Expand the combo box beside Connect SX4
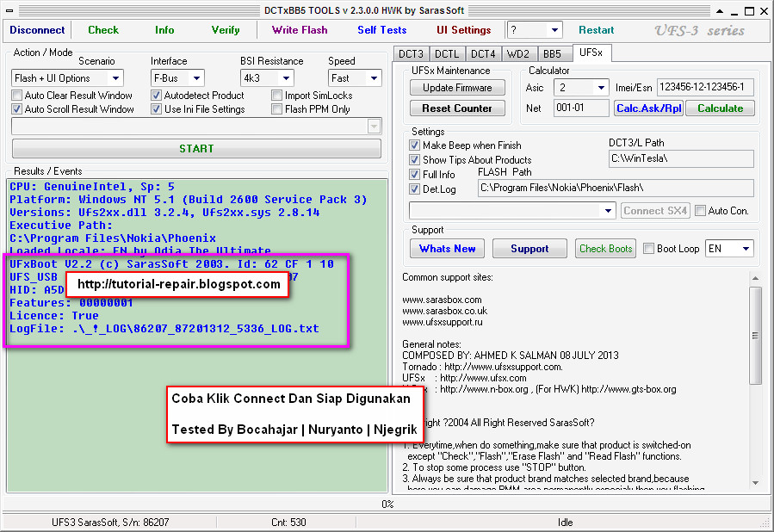 pyautogui.click(x=608, y=211)
